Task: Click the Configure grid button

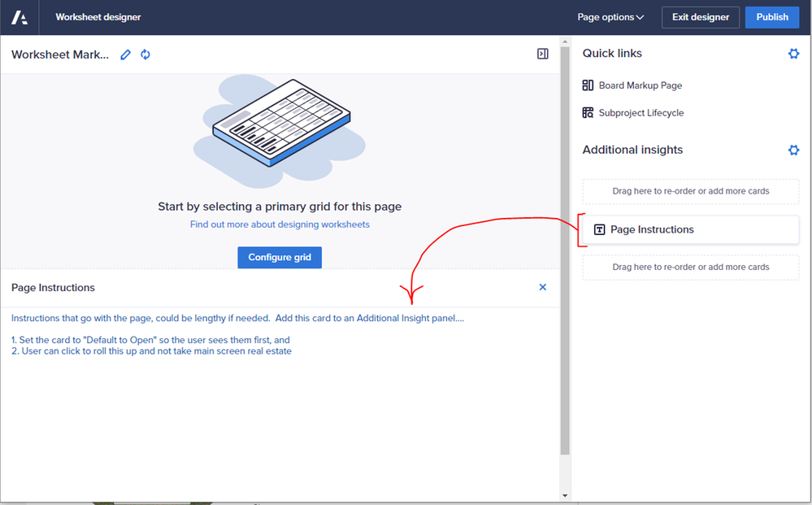Action: 280,258
